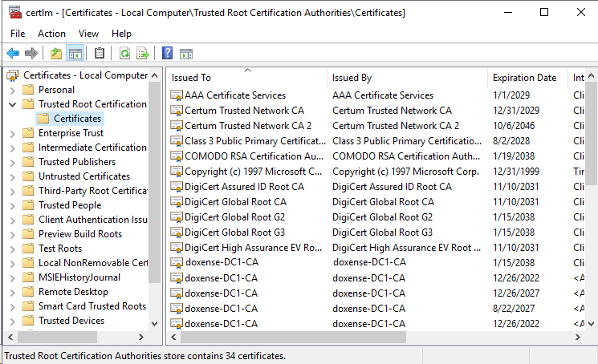
Task: Open Help via blue question mark icon
Action: point(167,54)
